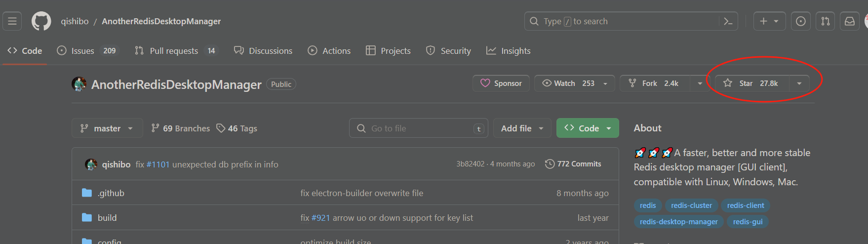
Task: Open the Add file dropdown
Action: click(522, 128)
